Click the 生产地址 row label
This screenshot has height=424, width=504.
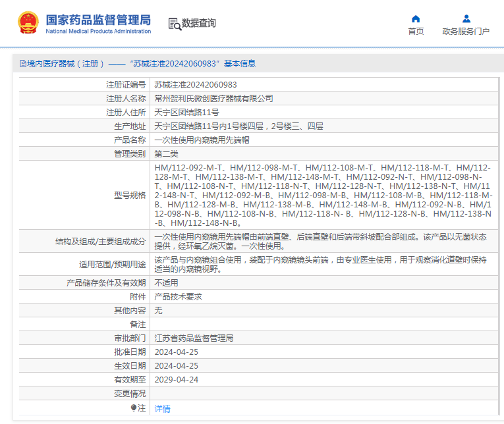[x=130, y=126]
